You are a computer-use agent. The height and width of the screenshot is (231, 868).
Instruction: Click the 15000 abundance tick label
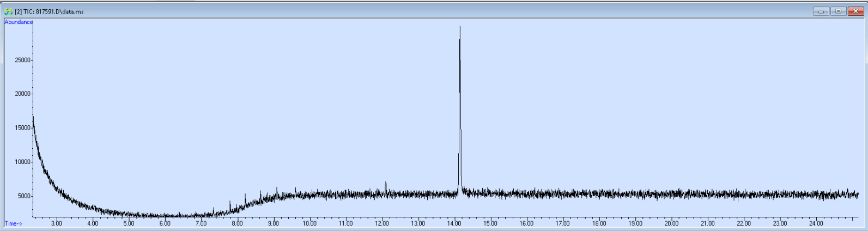(x=22, y=128)
